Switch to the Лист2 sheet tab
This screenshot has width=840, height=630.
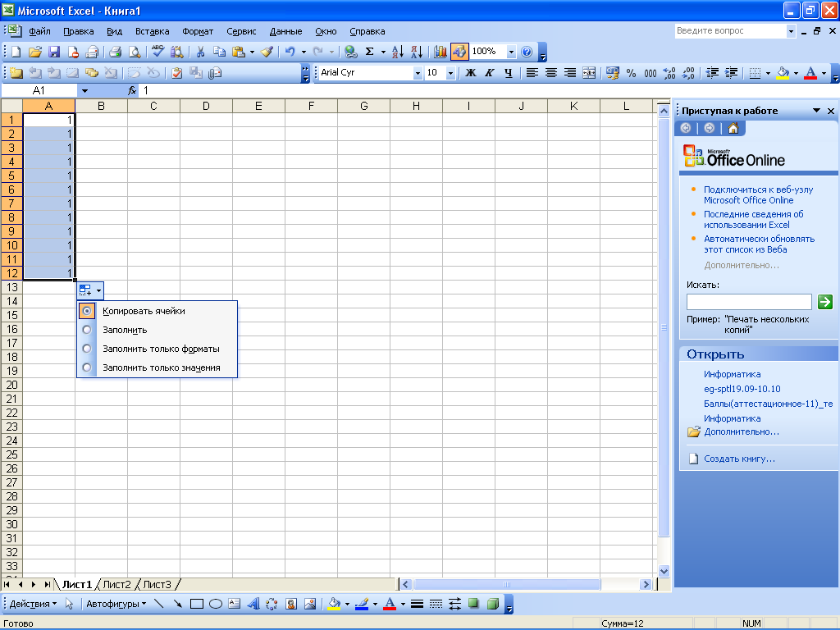coord(116,584)
